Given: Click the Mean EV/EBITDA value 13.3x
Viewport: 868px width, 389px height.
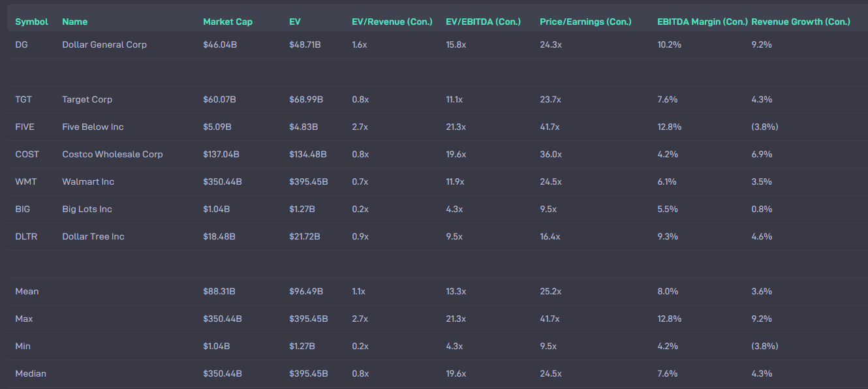Looking at the screenshot, I should [x=456, y=291].
